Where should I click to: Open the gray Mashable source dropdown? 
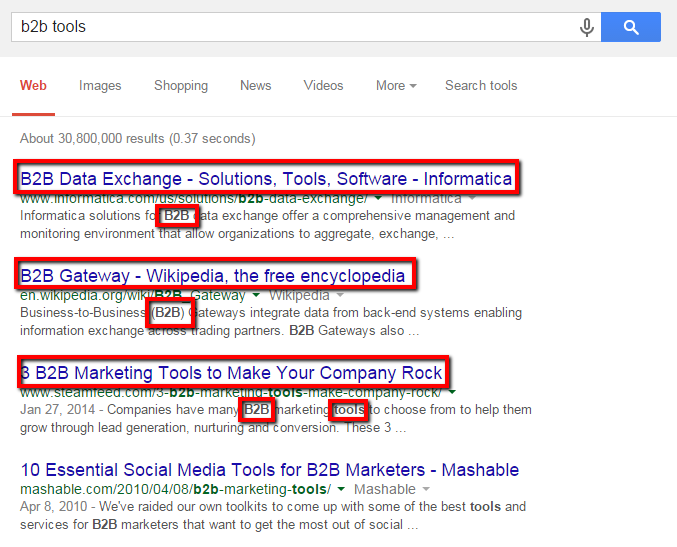tap(392, 489)
